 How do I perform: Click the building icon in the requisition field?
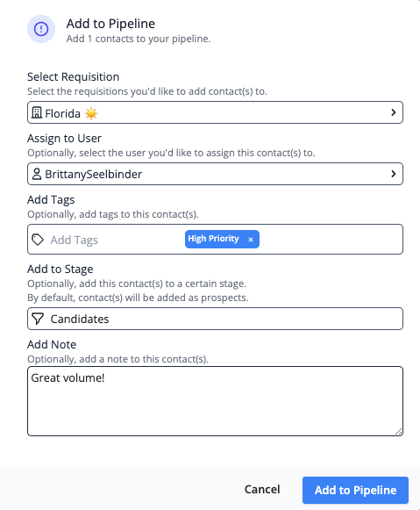[37, 112]
